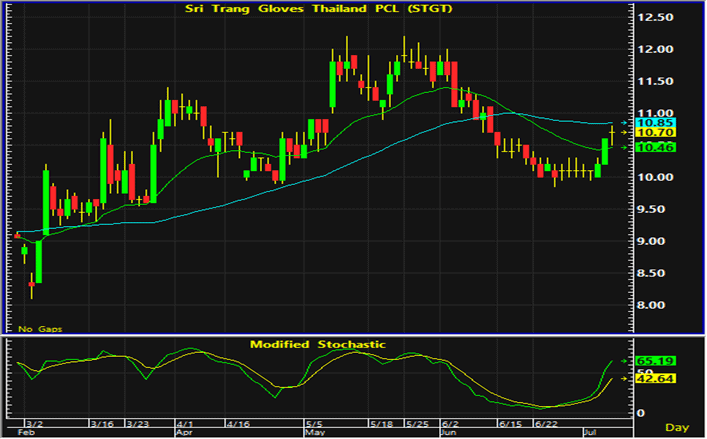Click the green 65.19 stochastic value label
The height and width of the screenshot is (439, 707).
click(x=655, y=361)
